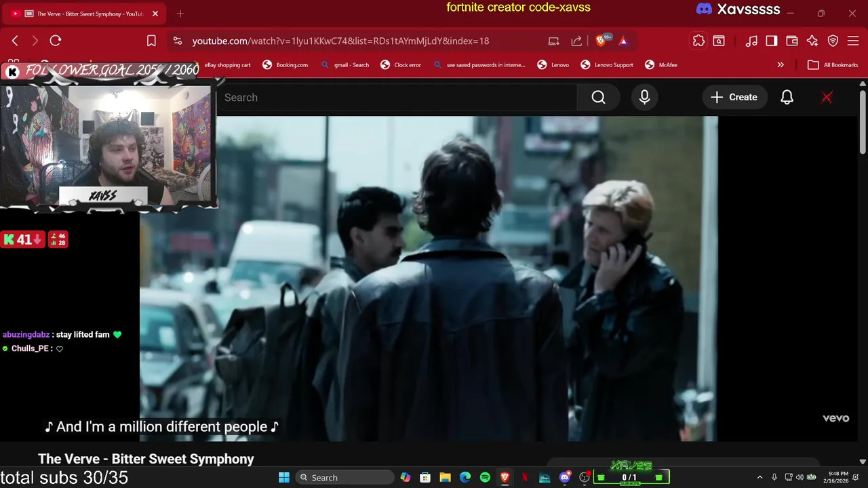
Task: Open Leo AI sparkle icon
Action: pos(812,41)
